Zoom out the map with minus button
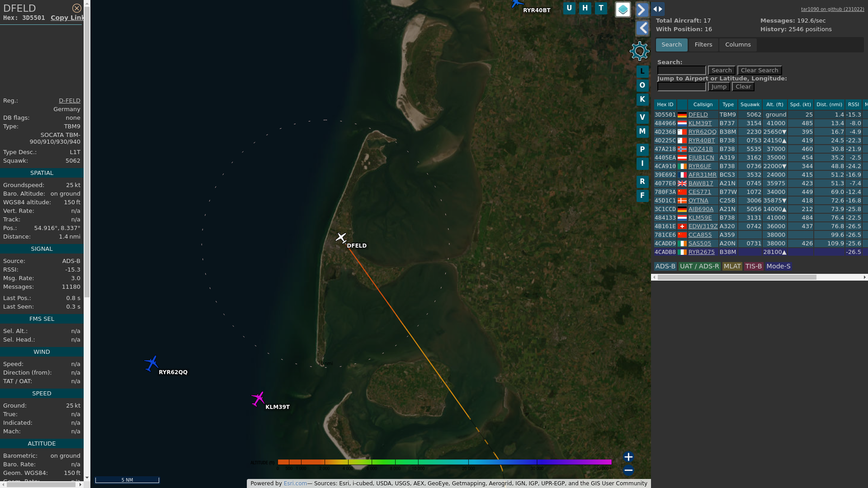The width and height of the screenshot is (868, 488). tap(628, 470)
